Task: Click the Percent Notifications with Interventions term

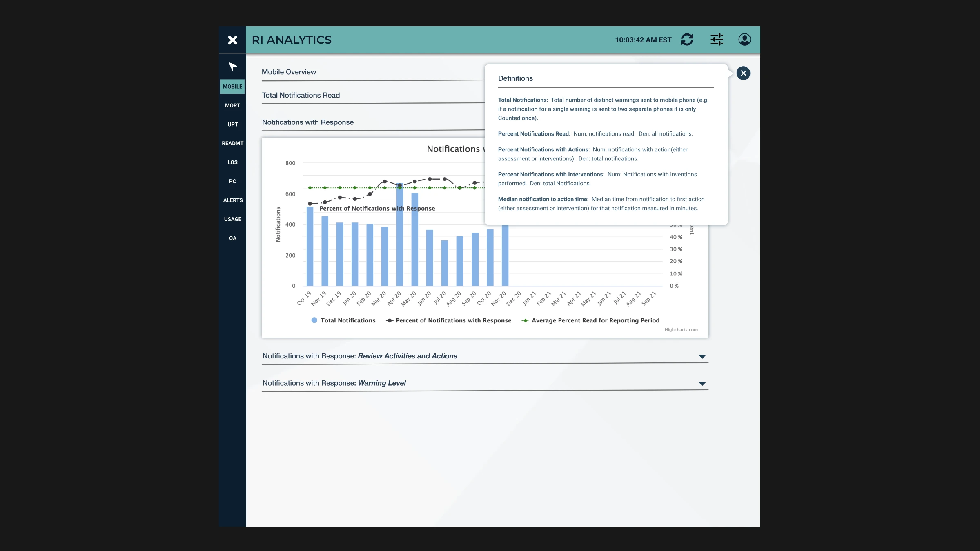Action: (x=551, y=175)
